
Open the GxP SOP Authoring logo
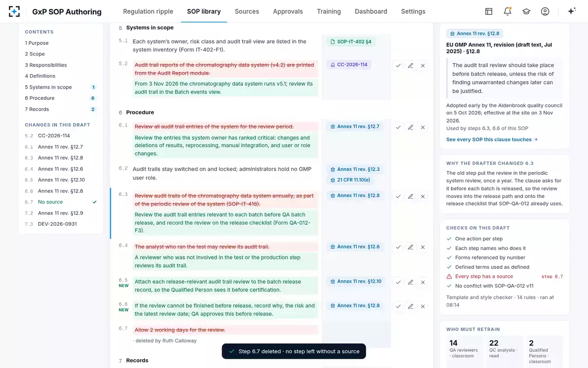(14, 11)
